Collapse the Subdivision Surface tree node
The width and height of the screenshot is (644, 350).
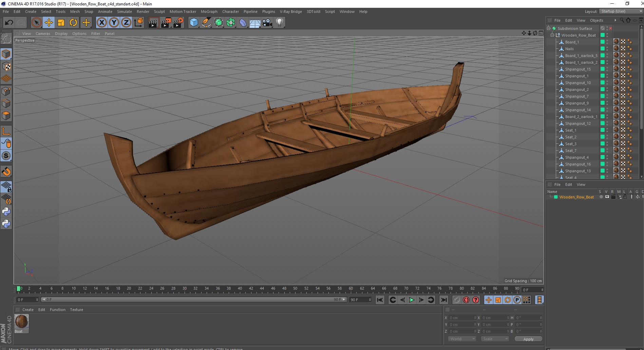pyautogui.click(x=548, y=28)
